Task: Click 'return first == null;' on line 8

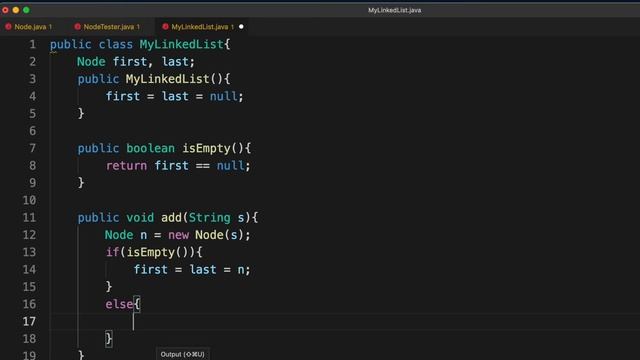Action: coord(178,166)
